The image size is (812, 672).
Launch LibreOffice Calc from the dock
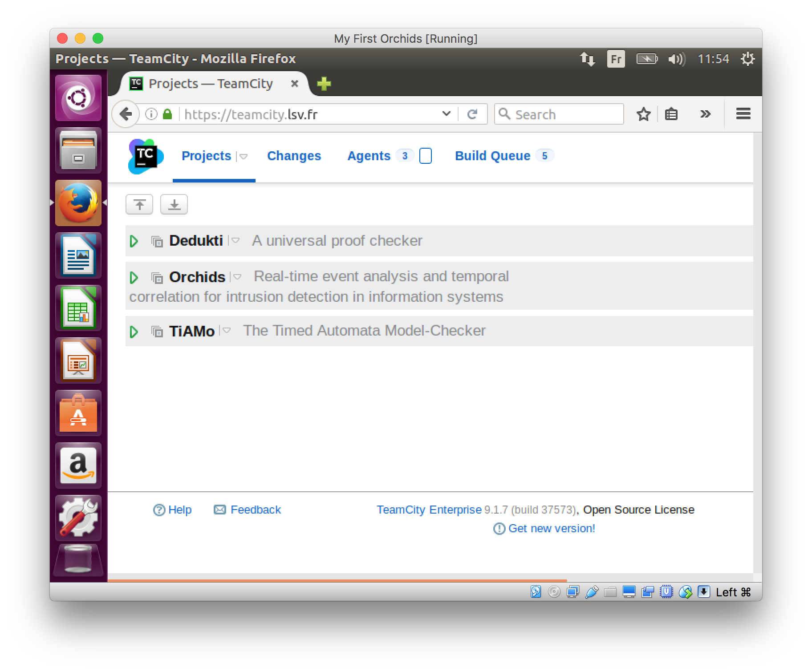tap(78, 308)
